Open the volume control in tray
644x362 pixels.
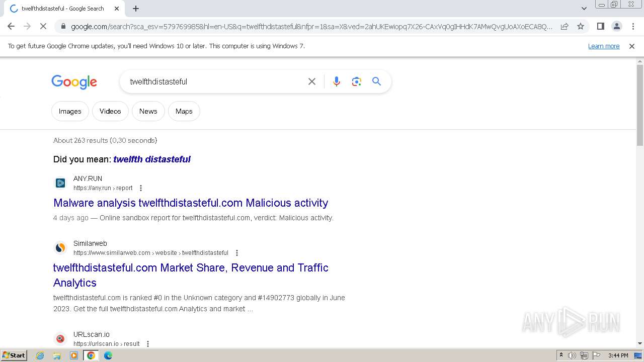[572, 355]
